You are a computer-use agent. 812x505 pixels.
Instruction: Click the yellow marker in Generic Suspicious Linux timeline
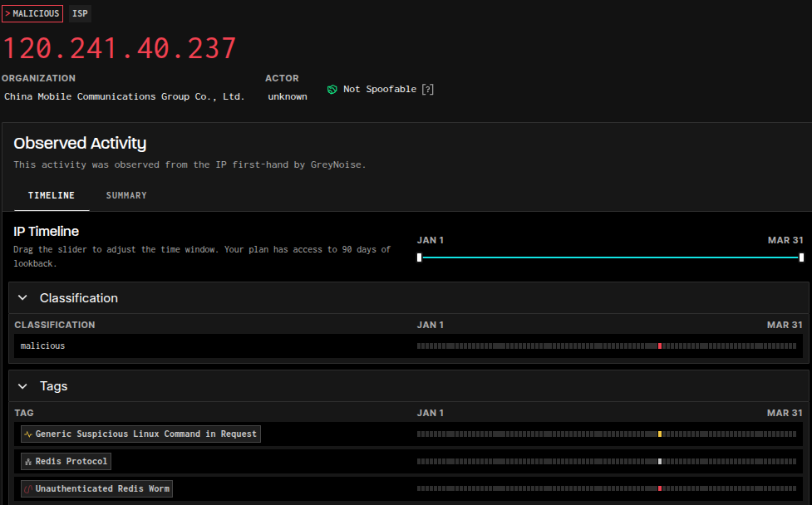tap(659, 434)
